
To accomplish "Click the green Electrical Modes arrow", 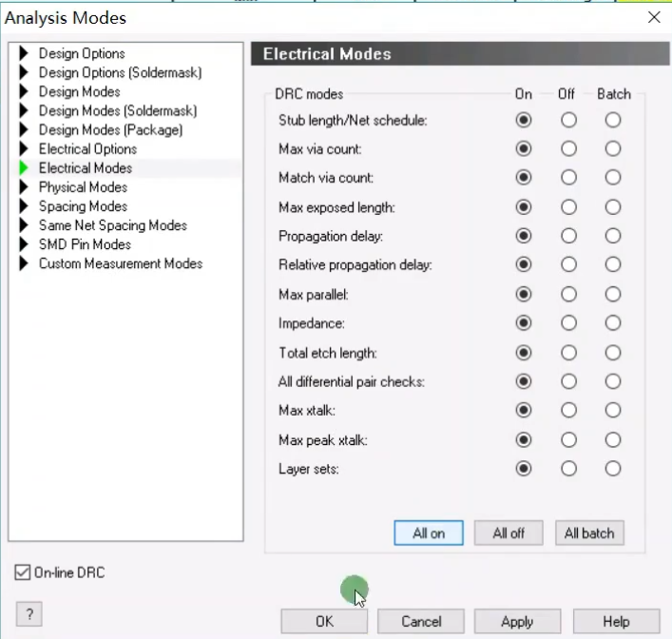I will pyautogui.click(x=24, y=167).
